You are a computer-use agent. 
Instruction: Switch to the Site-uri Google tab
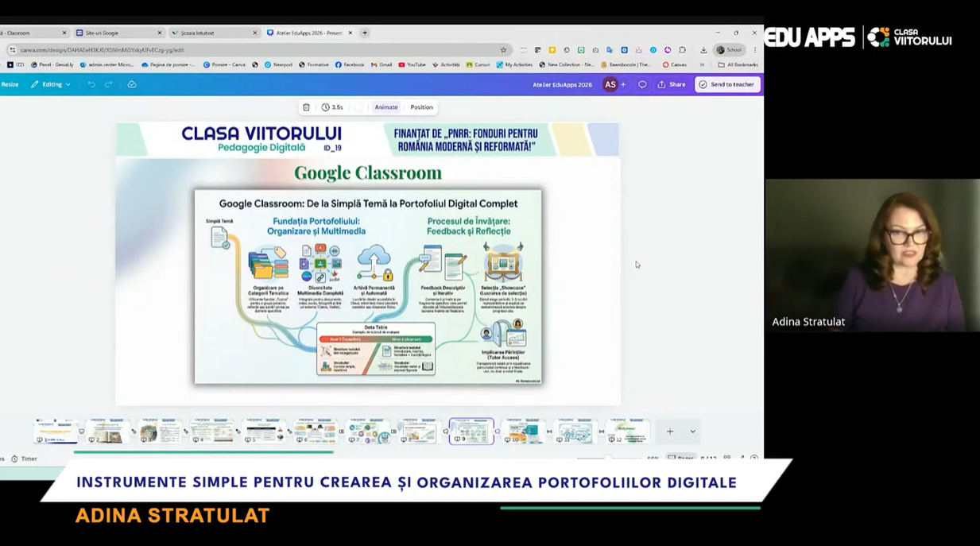(x=118, y=33)
